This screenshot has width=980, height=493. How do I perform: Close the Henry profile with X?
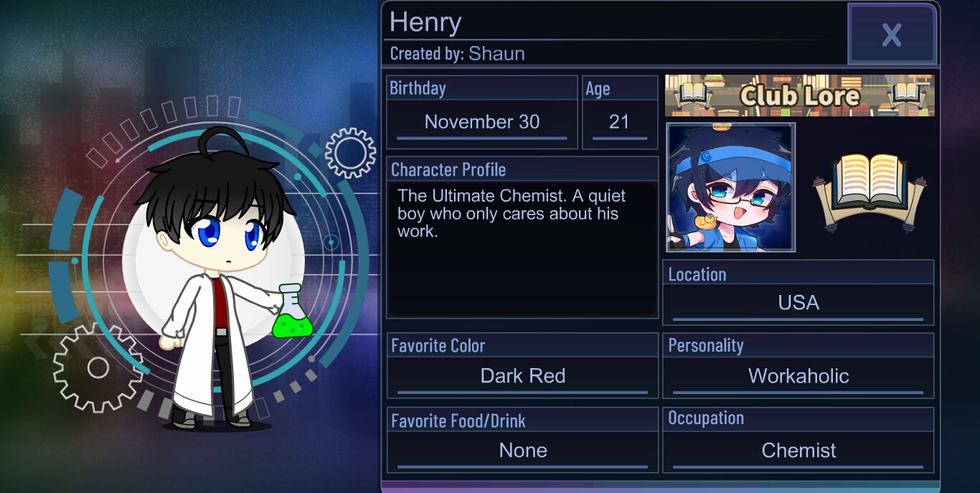[892, 34]
